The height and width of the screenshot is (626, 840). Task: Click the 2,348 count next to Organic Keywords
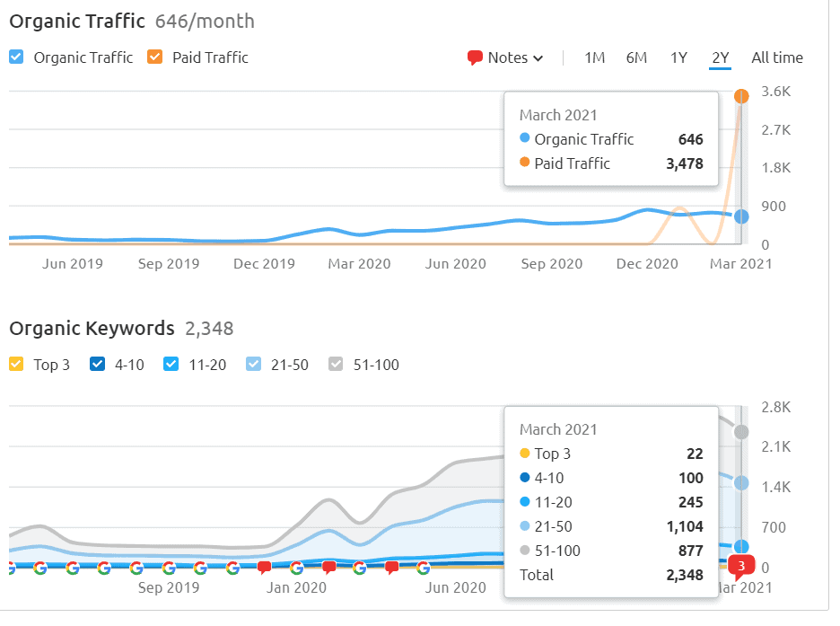click(x=209, y=328)
